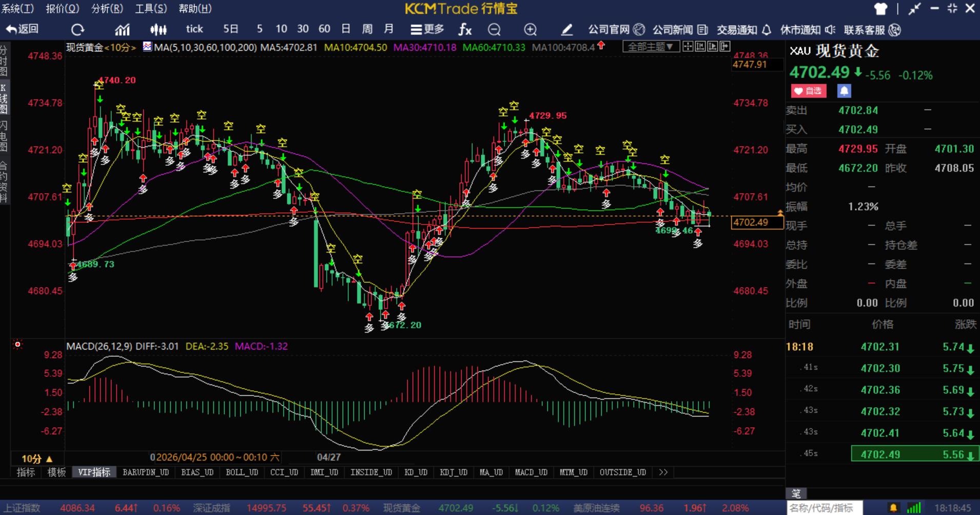Open the line chart view icon
This screenshot has width=980, height=515.
(x=122, y=29)
